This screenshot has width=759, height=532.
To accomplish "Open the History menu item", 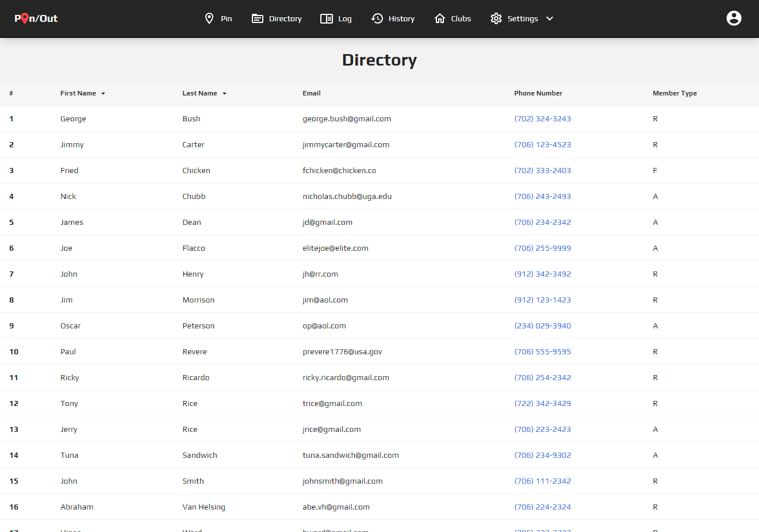I will click(401, 18).
